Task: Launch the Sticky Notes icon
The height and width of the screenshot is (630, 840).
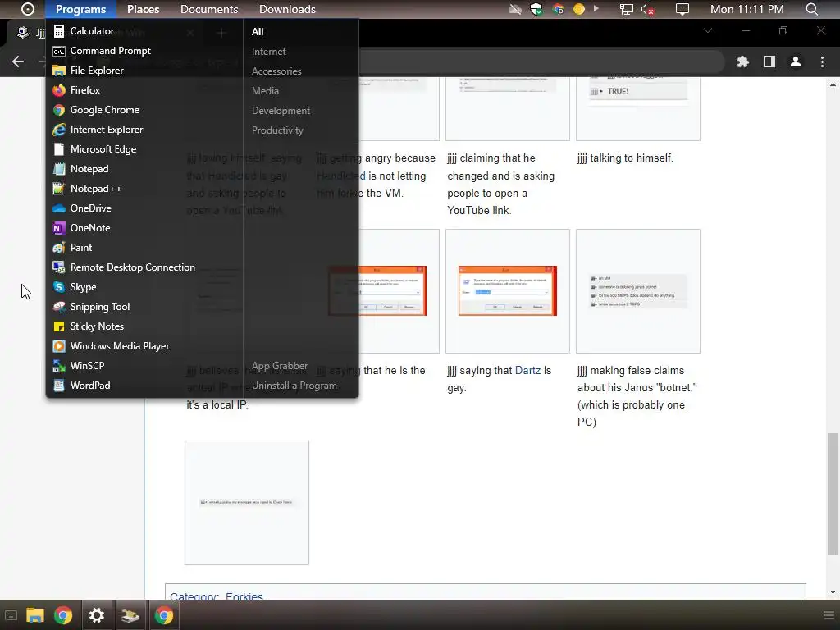Action: click(x=59, y=326)
